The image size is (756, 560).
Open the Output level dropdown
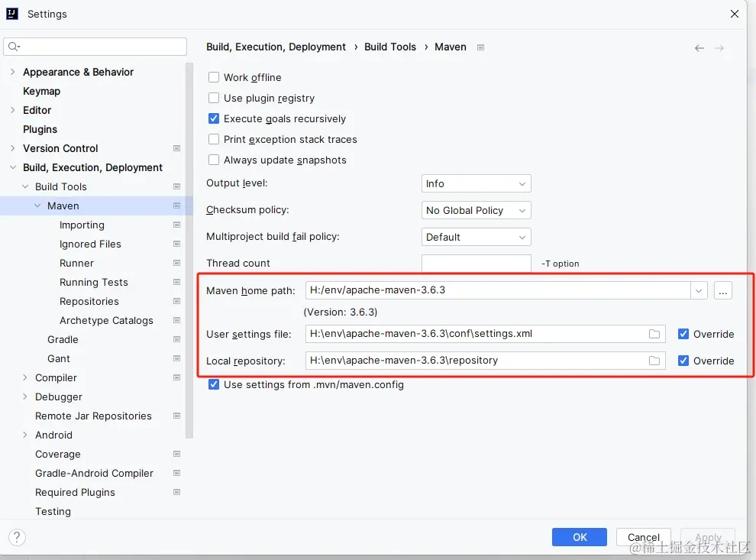[x=476, y=184]
